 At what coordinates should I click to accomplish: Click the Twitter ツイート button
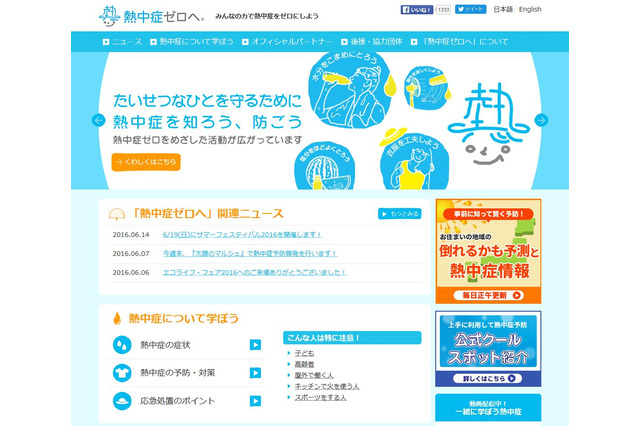click(471, 9)
